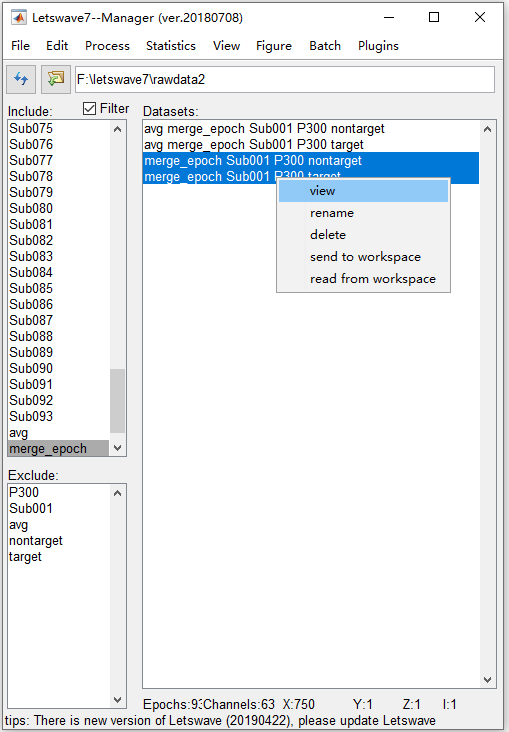Select avg merge_epoch Sub001 P300 target dataset
509x732 pixels.
point(311,144)
